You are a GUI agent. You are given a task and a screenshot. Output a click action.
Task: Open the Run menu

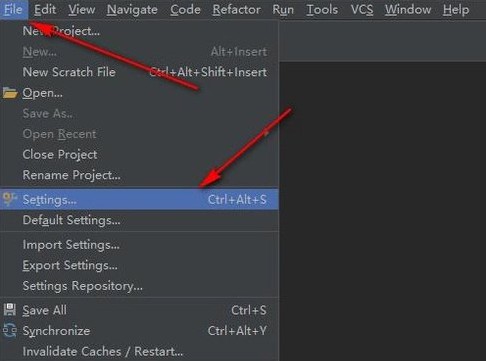[x=283, y=9]
